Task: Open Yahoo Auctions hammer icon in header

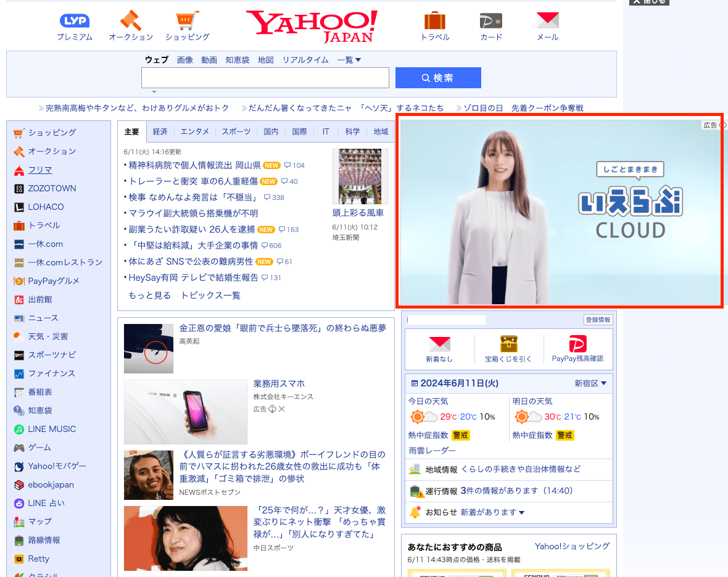Action: 131,21
